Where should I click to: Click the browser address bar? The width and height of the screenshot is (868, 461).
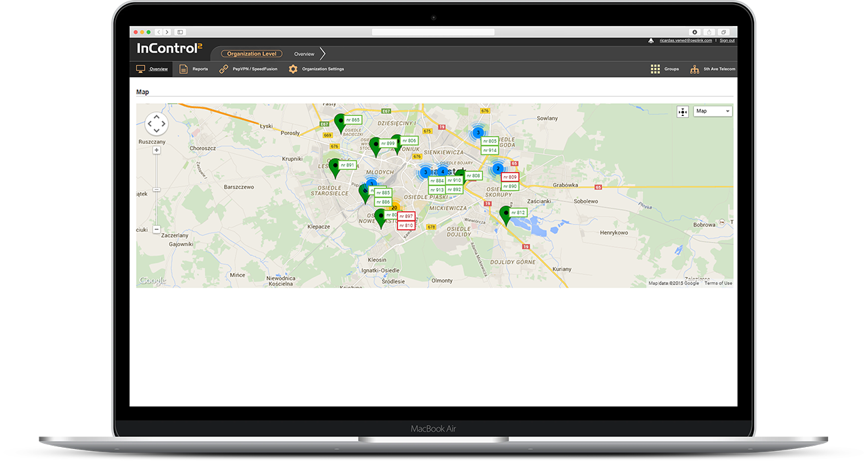click(x=433, y=32)
